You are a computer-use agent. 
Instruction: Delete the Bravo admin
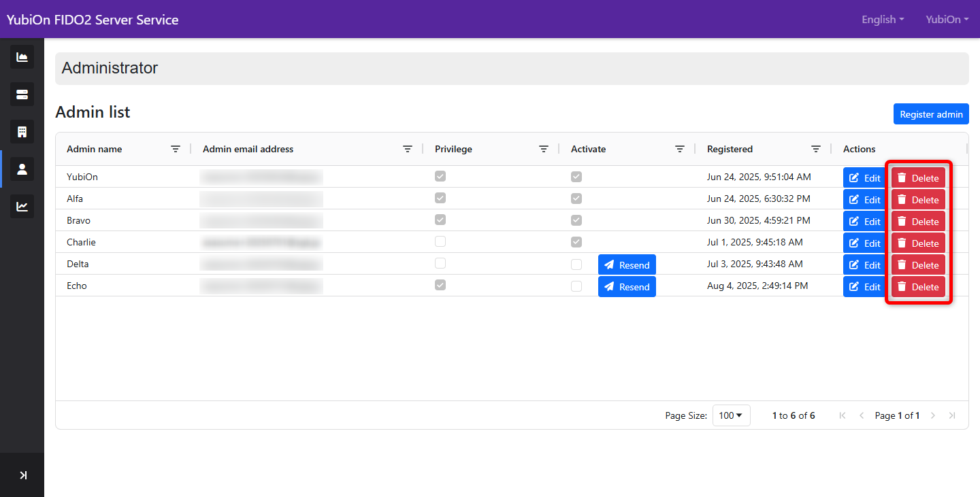point(918,222)
